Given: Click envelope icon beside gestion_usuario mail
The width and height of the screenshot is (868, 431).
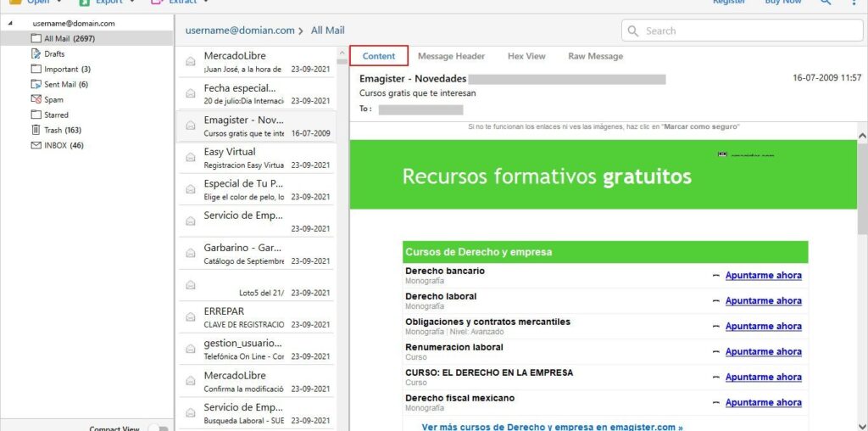Looking at the screenshot, I should click(x=191, y=349).
